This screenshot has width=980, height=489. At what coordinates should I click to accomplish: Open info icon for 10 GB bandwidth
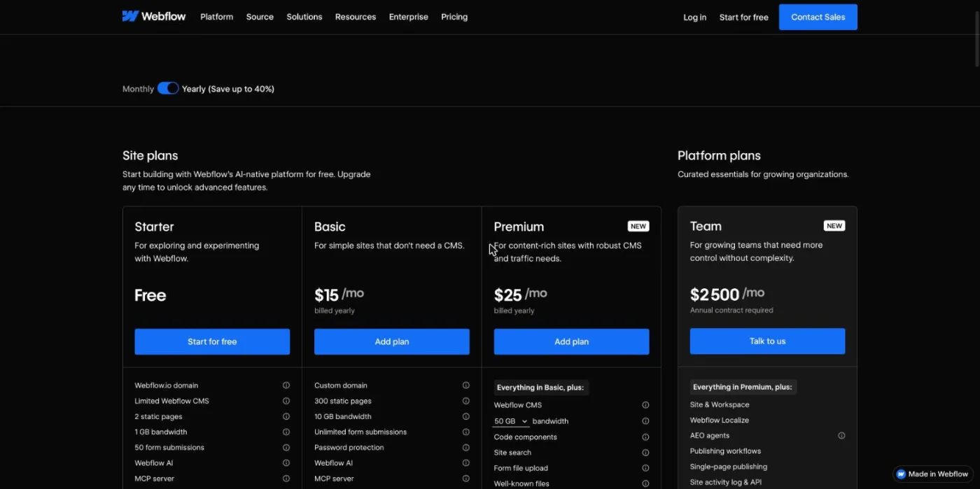click(466, 416)
